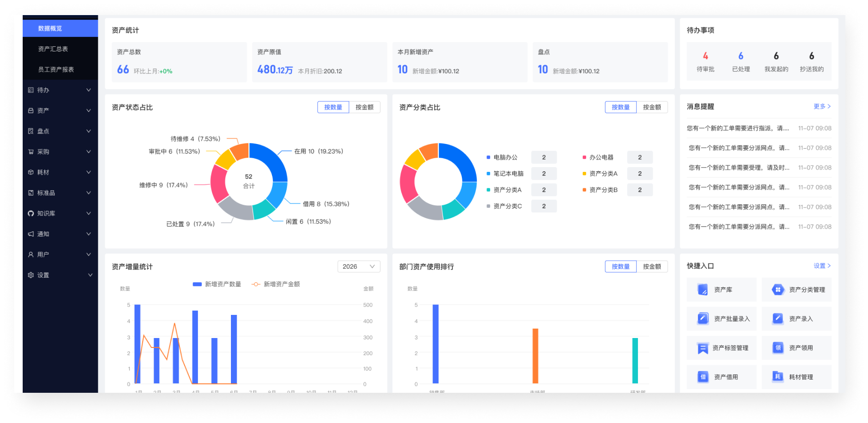
Task: Click 更多 link in 消息提醒
Action: point(822,106)
